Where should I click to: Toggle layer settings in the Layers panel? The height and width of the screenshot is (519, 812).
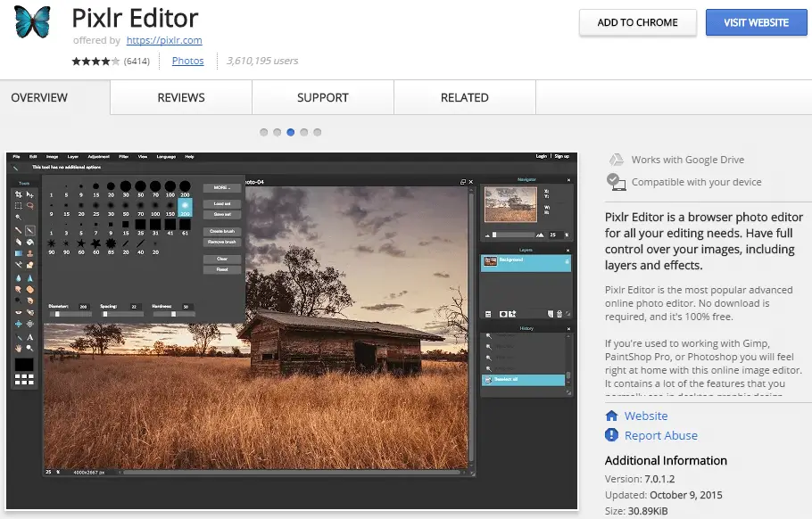[488, 314]
